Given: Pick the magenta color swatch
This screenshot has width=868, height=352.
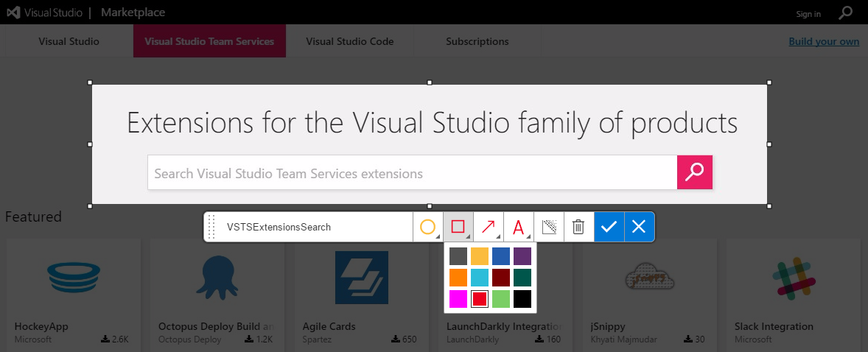Looking at the screenshot, I should (458, 299).
